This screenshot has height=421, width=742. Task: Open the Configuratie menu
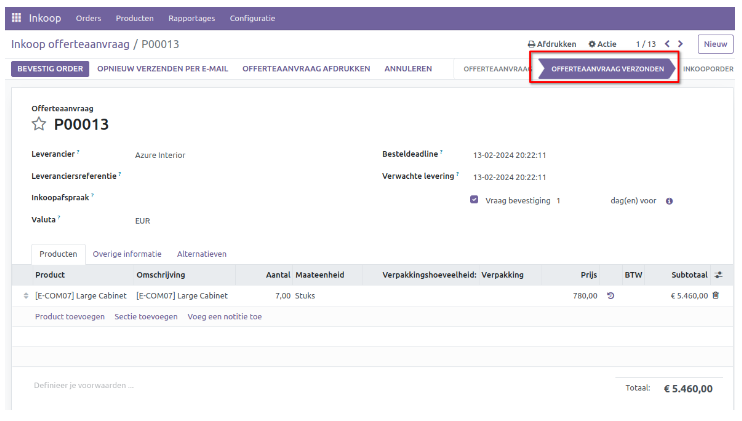pos(253,18)
